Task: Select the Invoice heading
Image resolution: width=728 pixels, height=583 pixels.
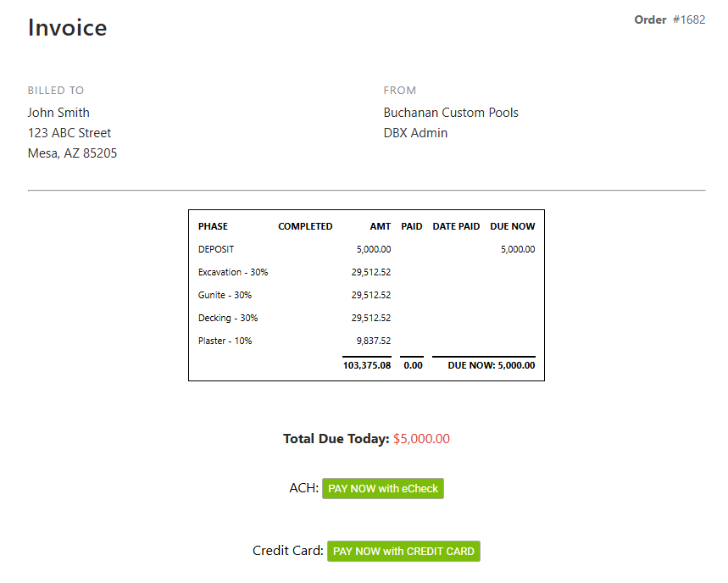Action: [67, 27]
